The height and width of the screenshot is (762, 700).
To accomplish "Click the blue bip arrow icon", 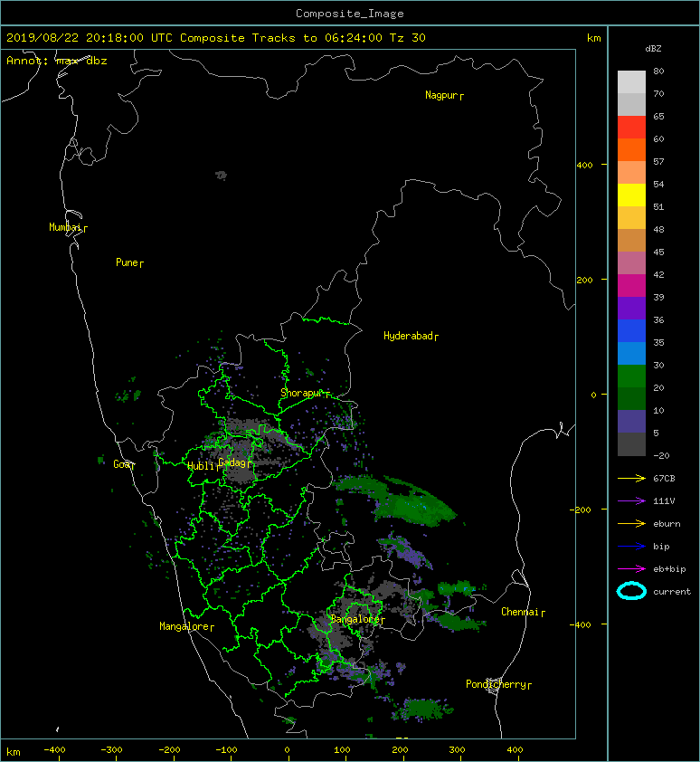I will coord(631,547).
